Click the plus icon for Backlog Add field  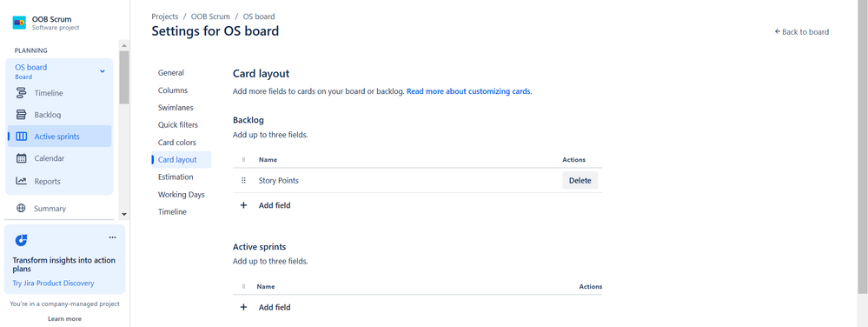243,205
